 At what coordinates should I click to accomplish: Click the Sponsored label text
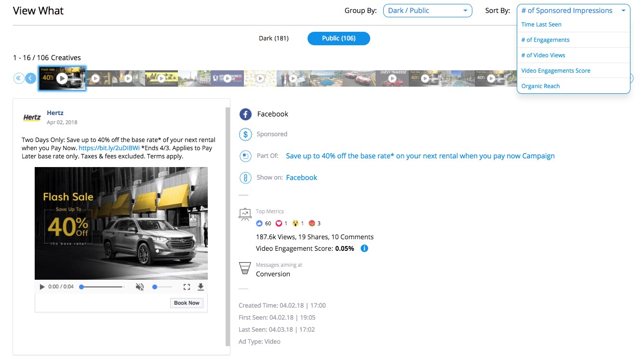[272, 134]
